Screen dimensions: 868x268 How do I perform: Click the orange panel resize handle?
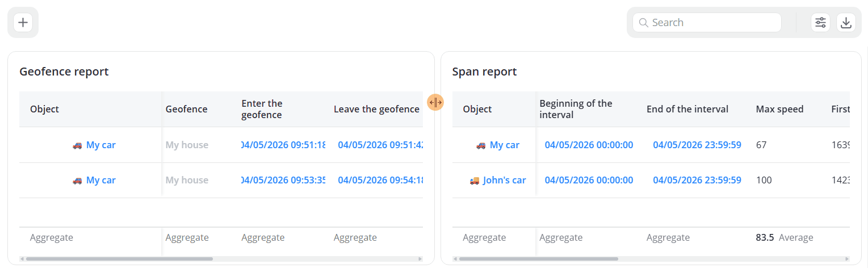tap(435, 102)
